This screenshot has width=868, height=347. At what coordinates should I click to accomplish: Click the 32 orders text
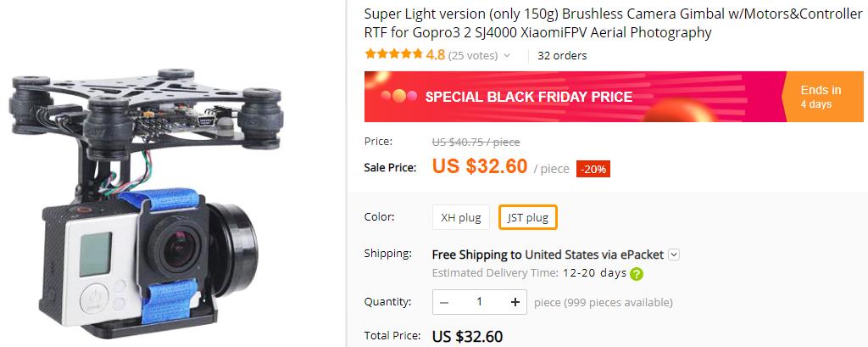pos(562,56)
